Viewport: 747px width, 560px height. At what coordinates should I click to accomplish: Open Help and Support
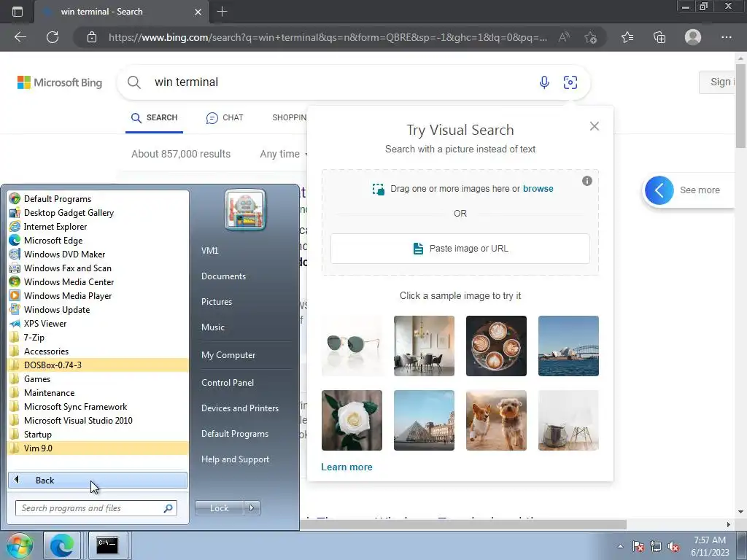[235, 459]
